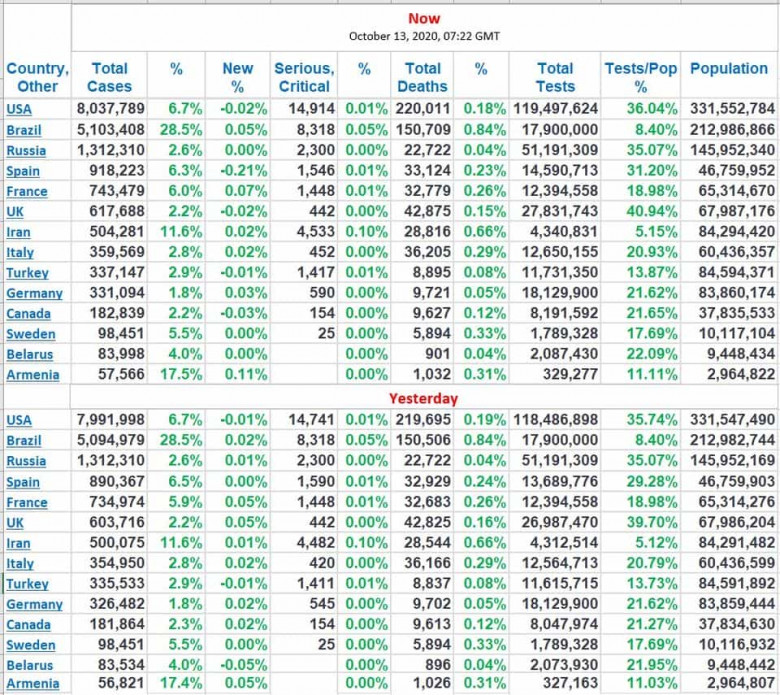Click the Total Cases column header

pos(109,77)
